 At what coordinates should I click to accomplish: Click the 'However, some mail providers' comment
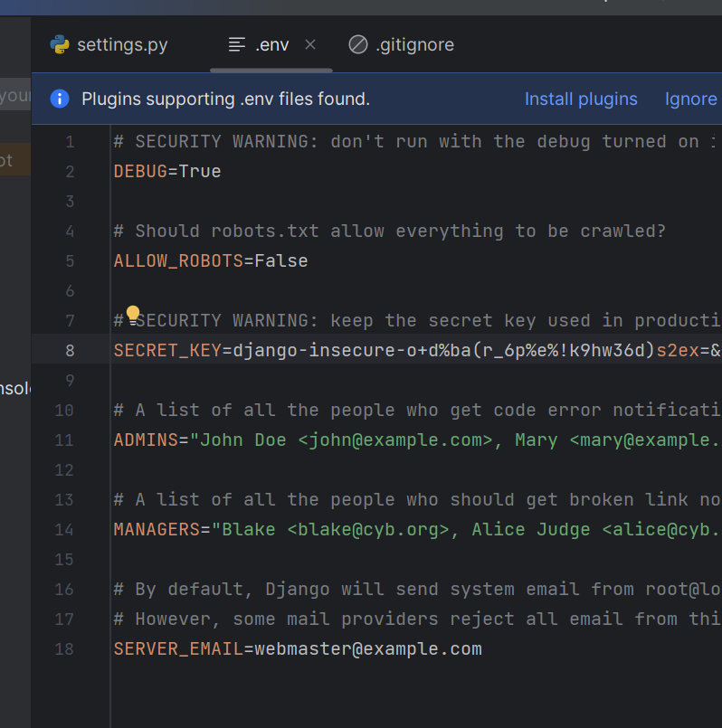(417, 619)
